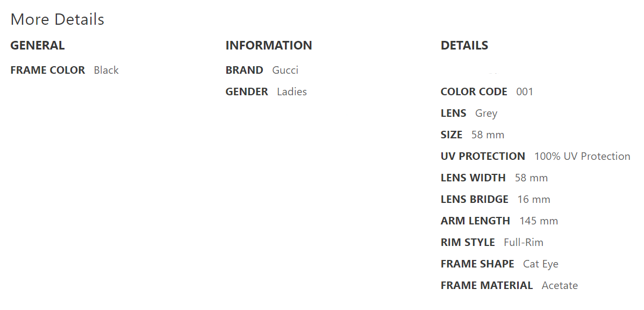Click the Cat Eye frame shape value
Viewport: 644px width, 310px height.
(541, 264)
